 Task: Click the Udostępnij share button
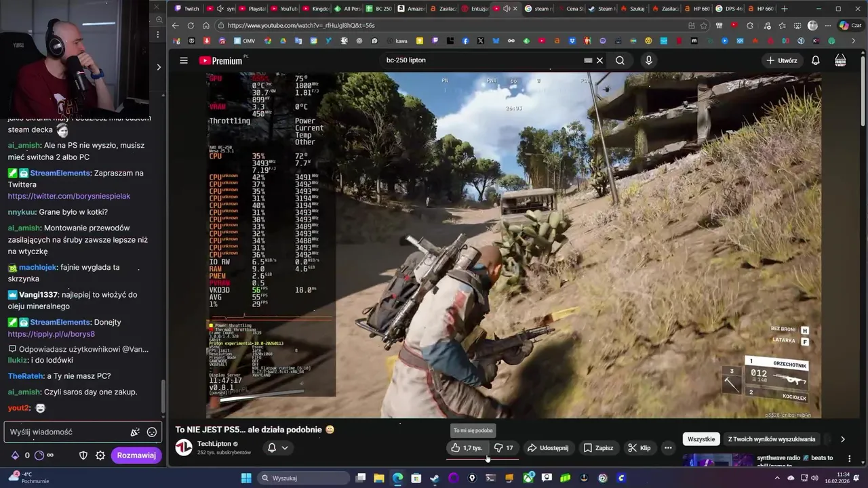tap(548, 448)
